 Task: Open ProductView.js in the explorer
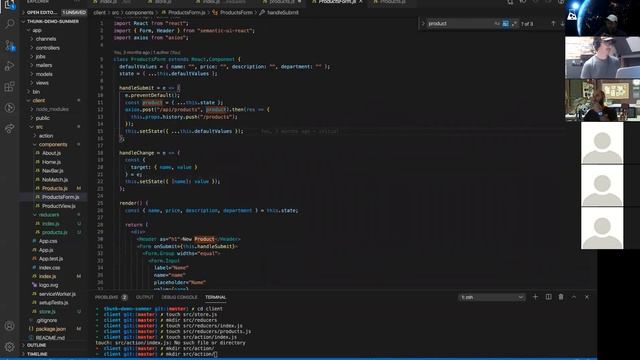[x=59, y=206]
